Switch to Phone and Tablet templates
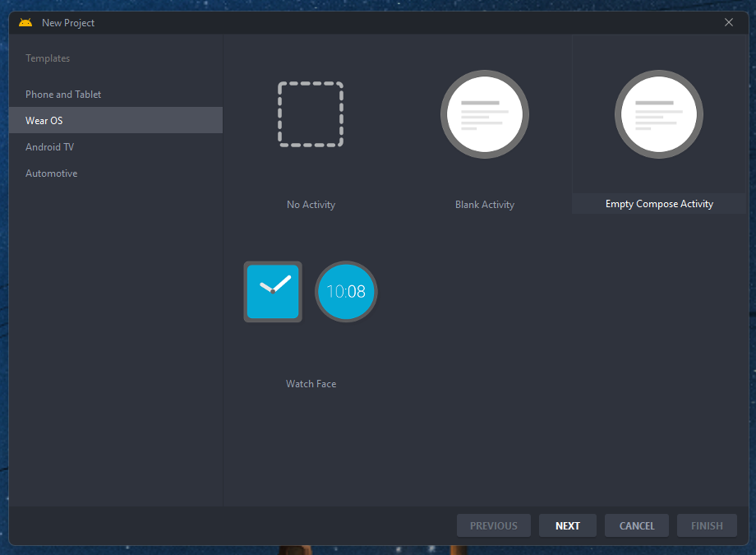756x555 pixels. (63, 95)
